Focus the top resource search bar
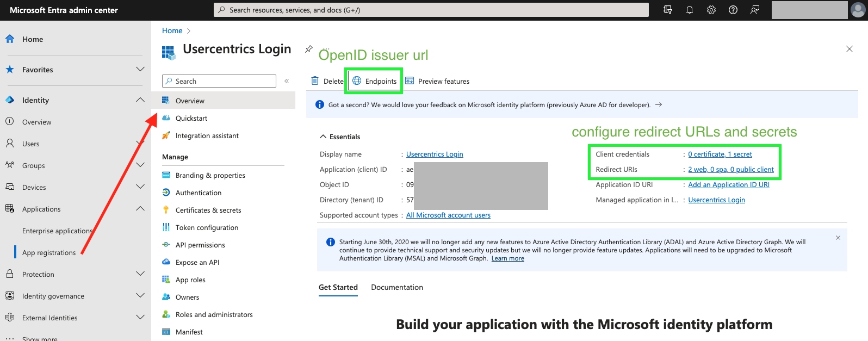868x341 pixels. tap(431, 10)
